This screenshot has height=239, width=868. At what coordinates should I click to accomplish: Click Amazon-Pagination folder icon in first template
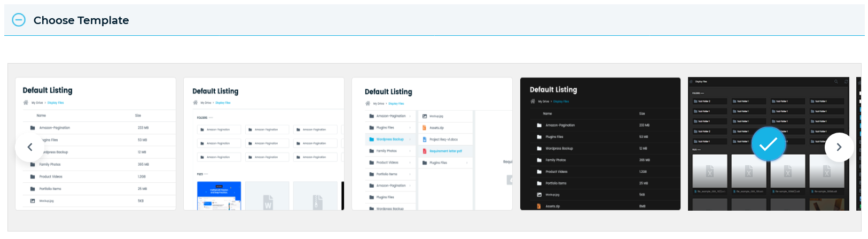coord(33,128)
